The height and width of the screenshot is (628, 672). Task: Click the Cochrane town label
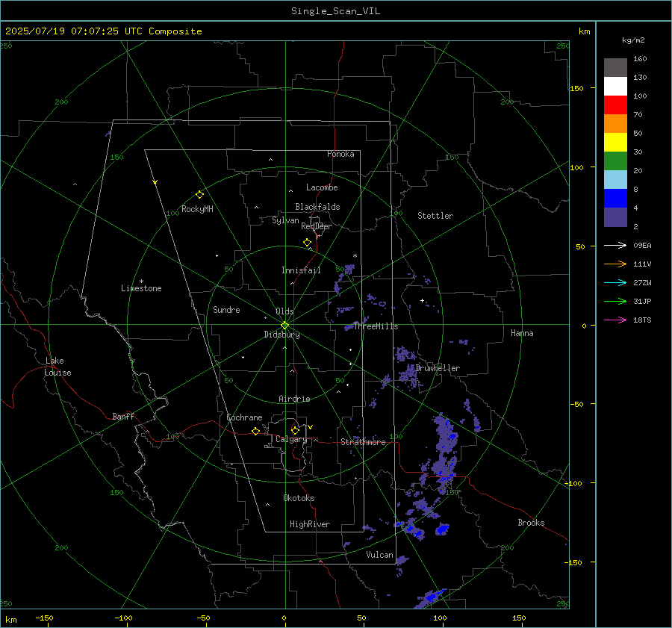[x=244, y=417]
